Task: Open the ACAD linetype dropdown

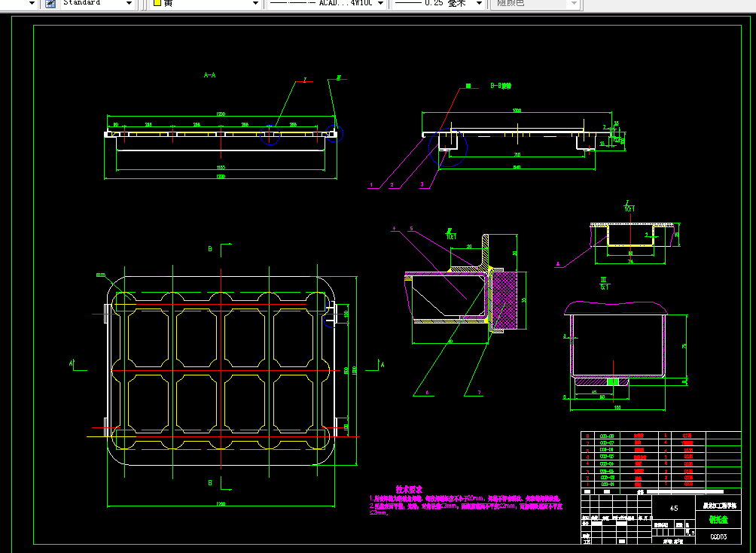Action: tap(380, 3)
